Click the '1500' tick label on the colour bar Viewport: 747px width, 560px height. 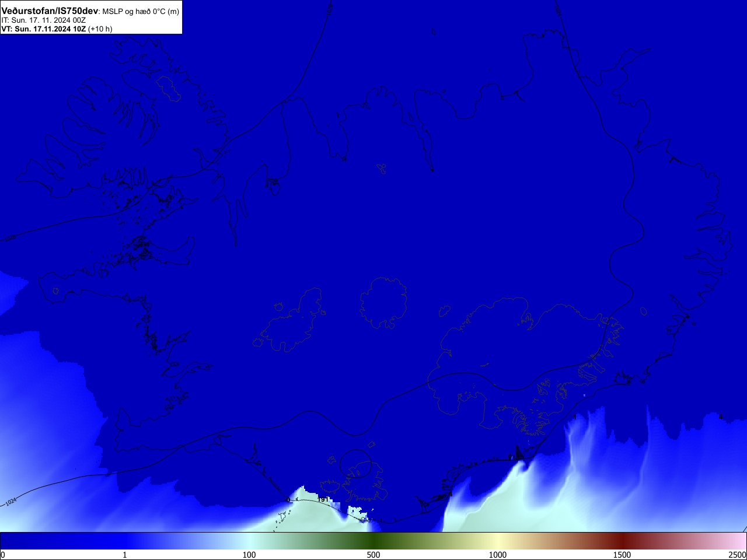622,555
